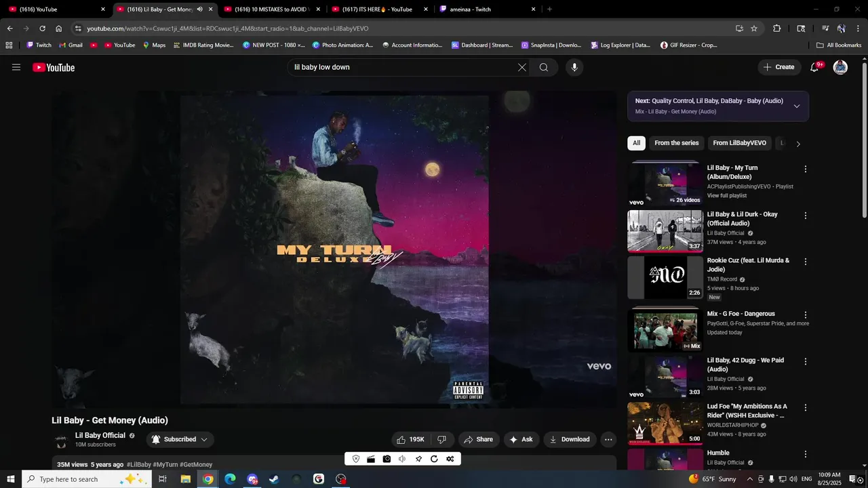Open options menu for Humble video

pos(806,454)
